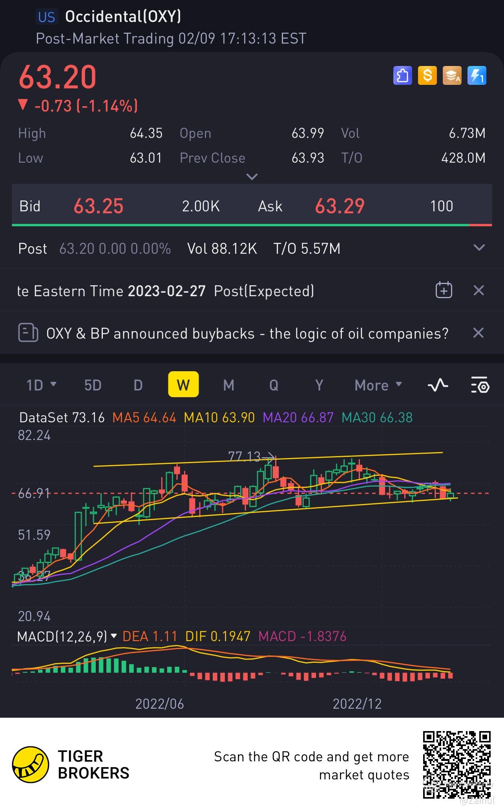Viewport: 504px width, 812px height.
Task: Tap the QR code image
Action: [x=457, y=765]
